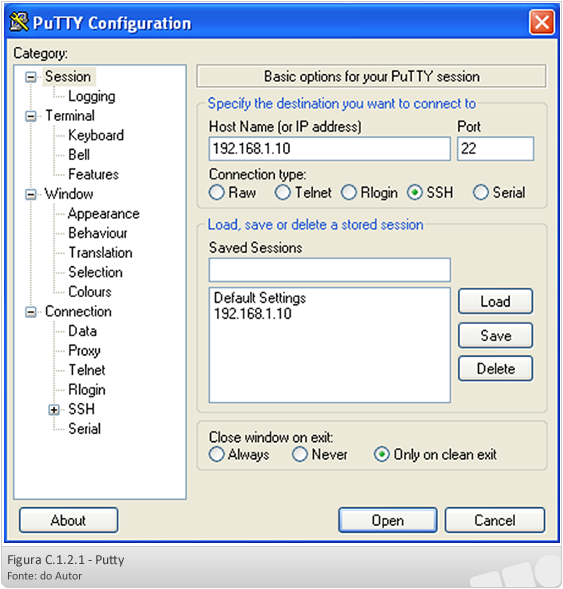Load the selected saved session

click(x=495, y=302)
